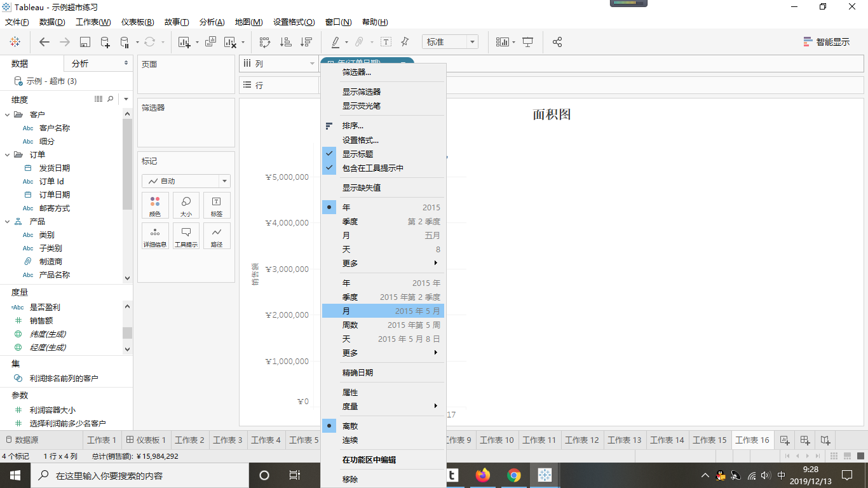Screen dimensions: 868x488
Task: Click the pin (fix axes) icon
Action: coord(405,42)
